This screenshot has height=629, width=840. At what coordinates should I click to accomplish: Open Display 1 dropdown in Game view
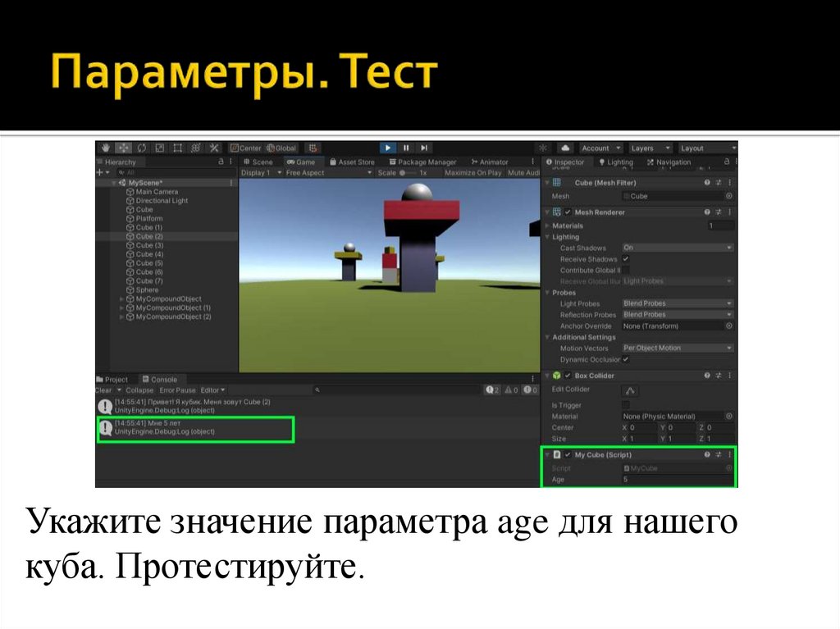pos(262,172)
